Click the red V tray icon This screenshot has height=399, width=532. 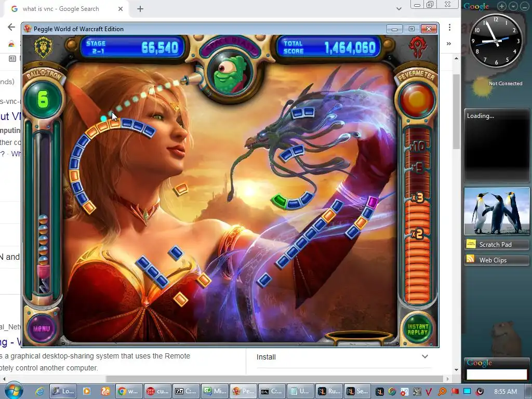point(429,392)
